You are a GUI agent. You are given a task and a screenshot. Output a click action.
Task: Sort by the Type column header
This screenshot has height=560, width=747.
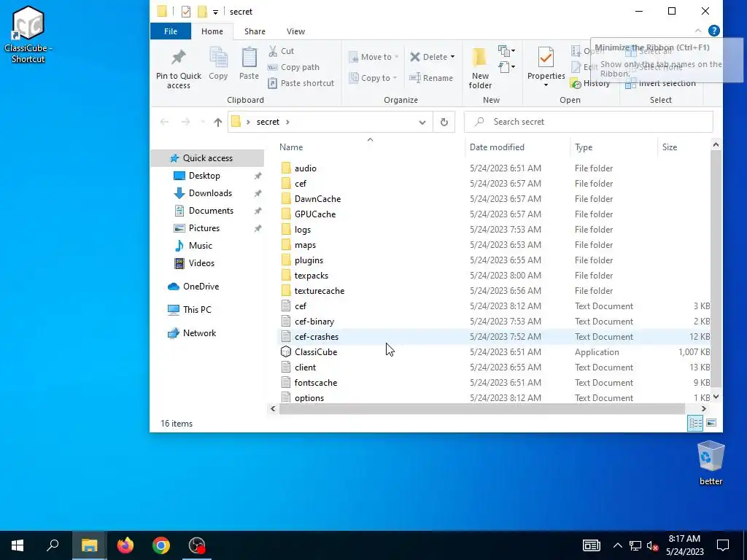[x=614, y=147]
